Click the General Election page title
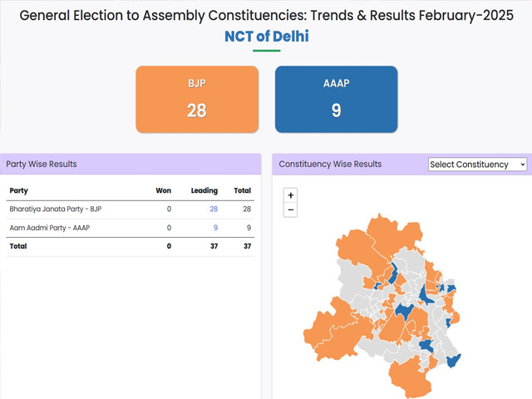This screenshot has width=532, height=399. [266, 16]
